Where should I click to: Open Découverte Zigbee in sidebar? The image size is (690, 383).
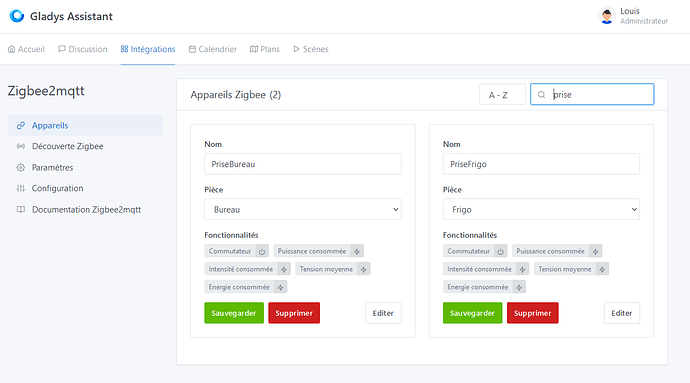(85, 146)
